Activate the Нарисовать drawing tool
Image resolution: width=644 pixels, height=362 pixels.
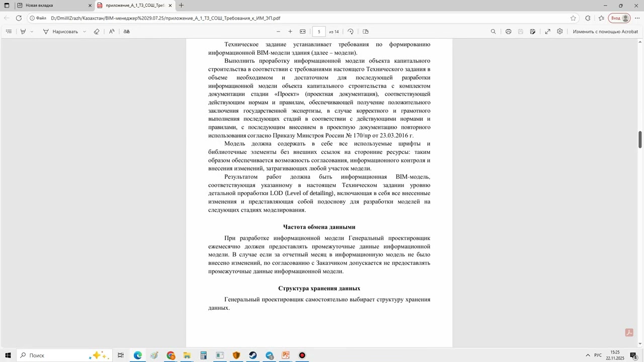point(60,31)
